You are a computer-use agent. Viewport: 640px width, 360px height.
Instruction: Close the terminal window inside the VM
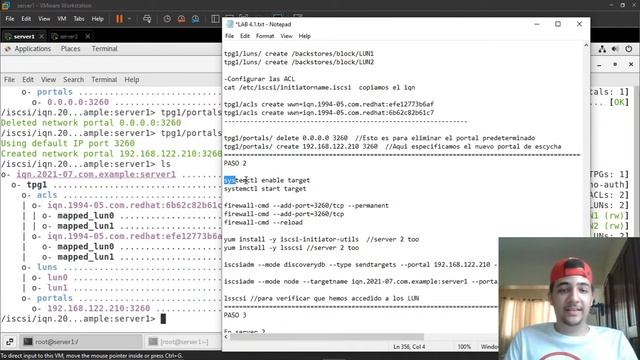pyautogui.click(x=631, y=64)
